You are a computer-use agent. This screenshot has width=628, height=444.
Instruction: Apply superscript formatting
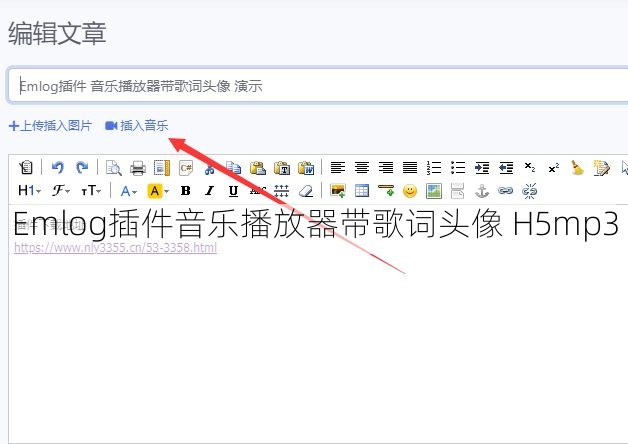pos(554,167)
